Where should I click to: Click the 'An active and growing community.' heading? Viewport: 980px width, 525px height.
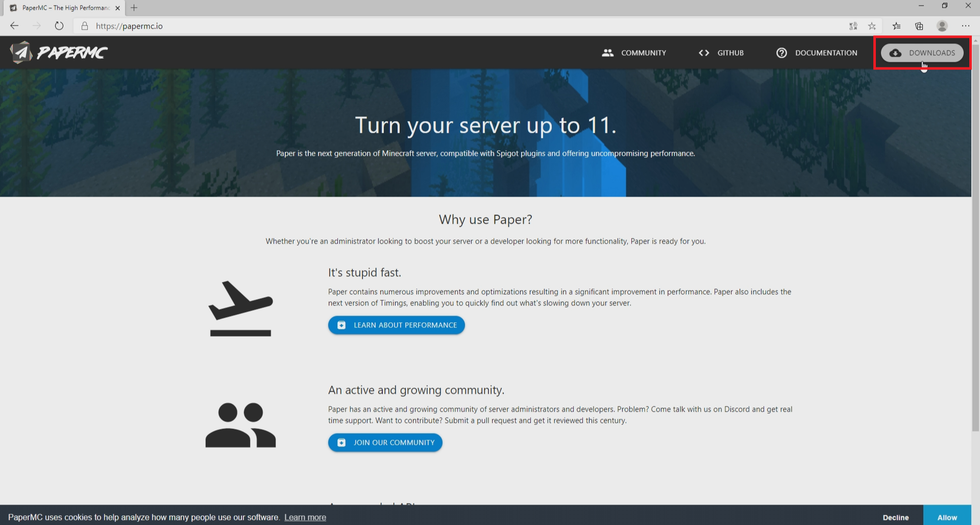pos(416,390)
